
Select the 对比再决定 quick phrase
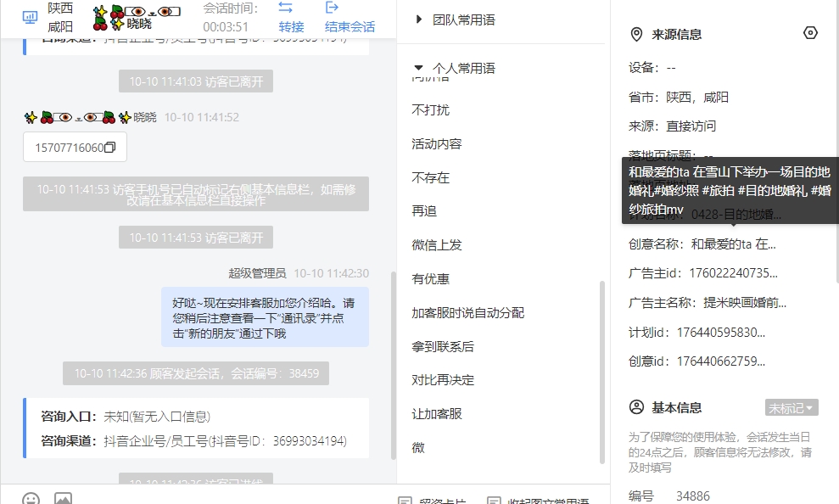(x=443, y=380)
